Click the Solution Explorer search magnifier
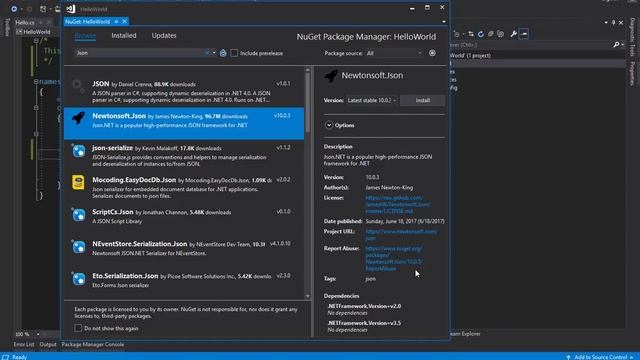Viewport: 640px width, 360px height. coord(616,44)
